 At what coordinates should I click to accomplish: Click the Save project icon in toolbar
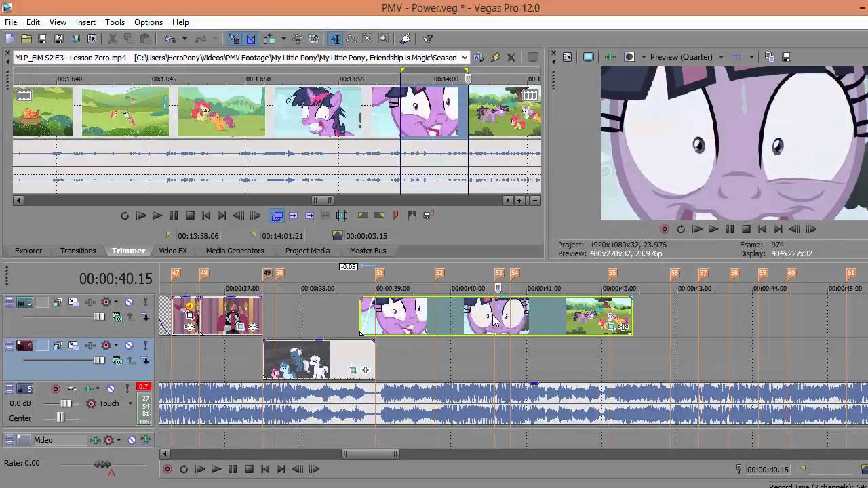pos(42,39)
